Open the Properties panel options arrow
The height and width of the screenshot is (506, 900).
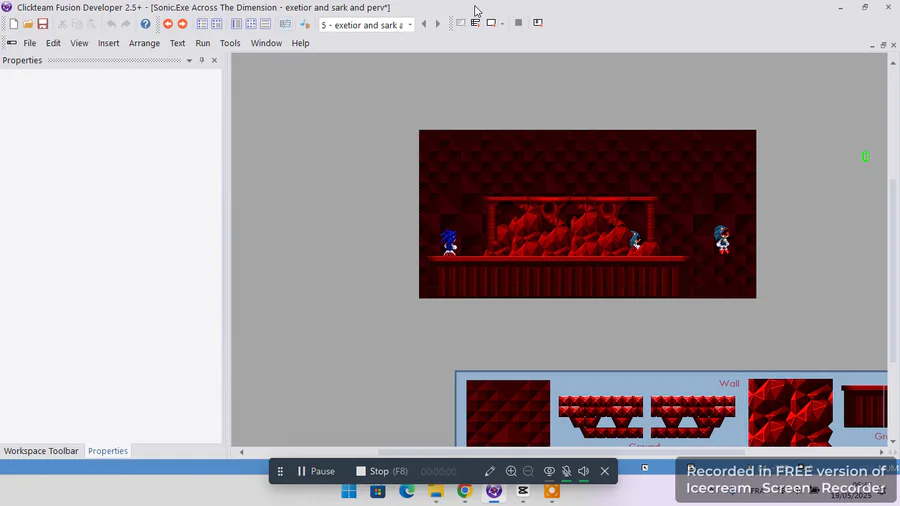tap(189, 60)
